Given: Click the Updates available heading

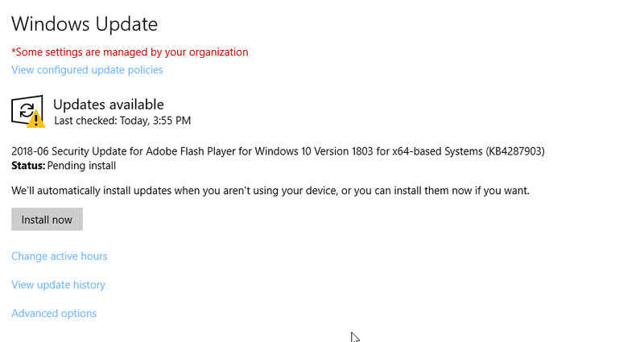Looking at the screenshot, I should [x=109, y=105].
